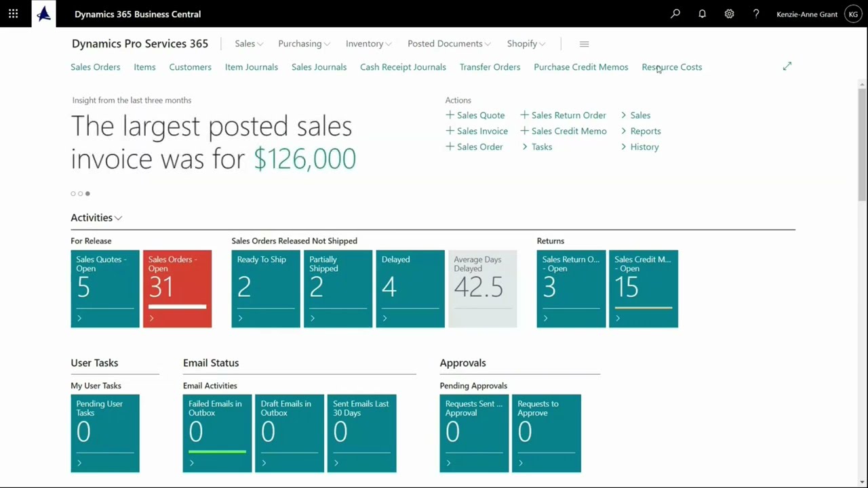Screen dimensions: 868x488
Task: Select the second headline carousel dot
Action: pos(80,194)
